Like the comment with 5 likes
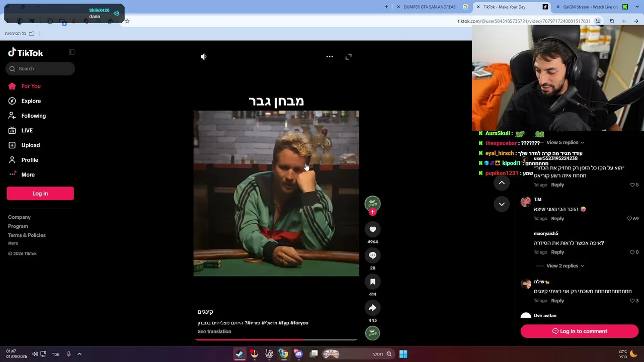644x362 pixels. click(x=633, y=185)
